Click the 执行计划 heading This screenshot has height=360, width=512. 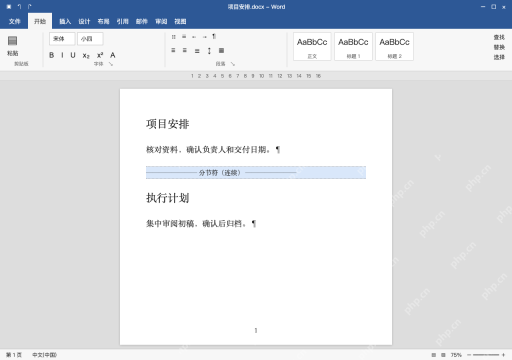click(x=168, y=198)
